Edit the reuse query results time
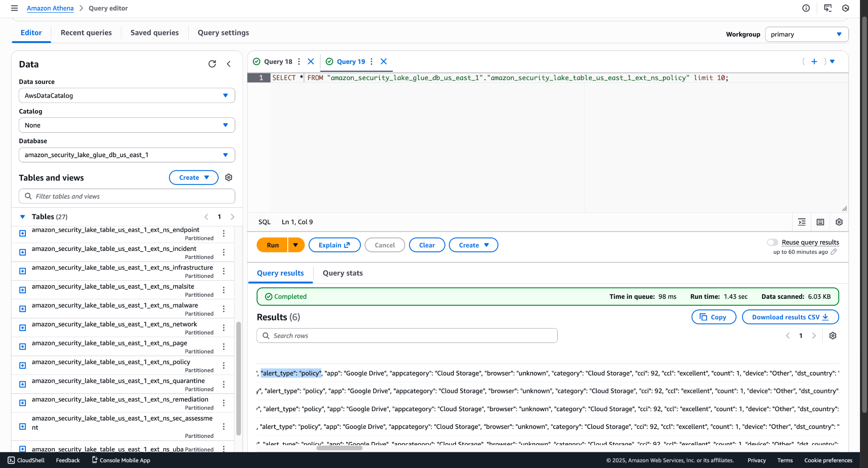This screenshot has height=468, width=868. pyautogui.click(x=834, y=252)
